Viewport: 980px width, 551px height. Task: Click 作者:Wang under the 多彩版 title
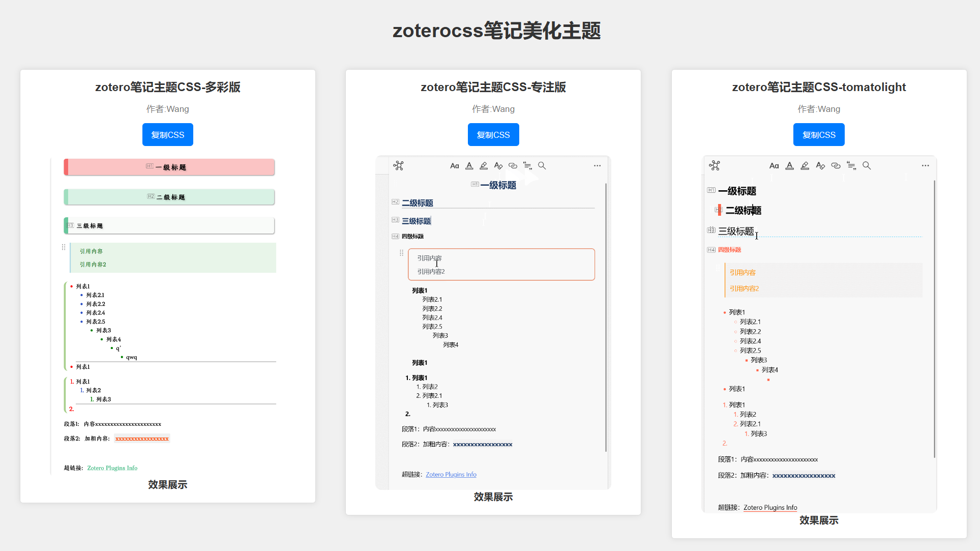168,109
